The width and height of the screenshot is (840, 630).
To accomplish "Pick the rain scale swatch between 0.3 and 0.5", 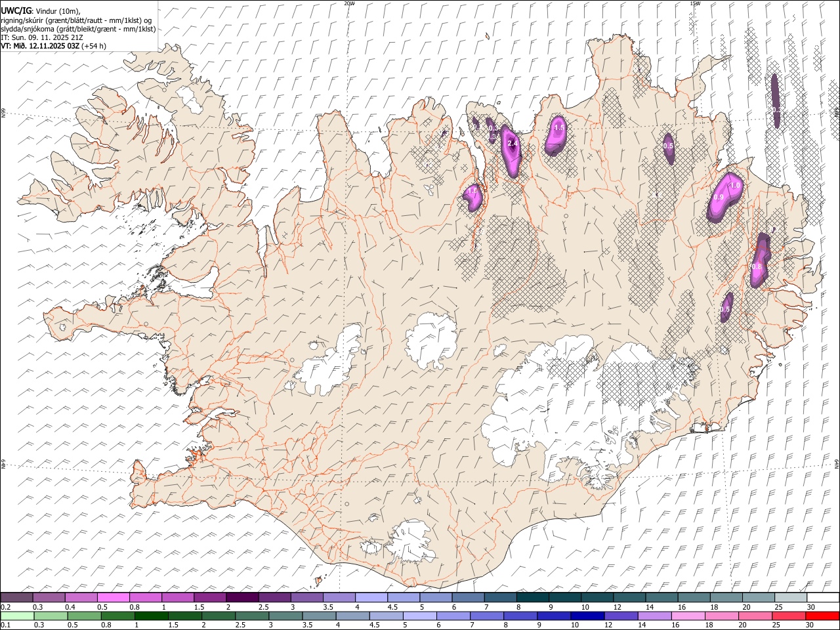I will tap(51, 616).
